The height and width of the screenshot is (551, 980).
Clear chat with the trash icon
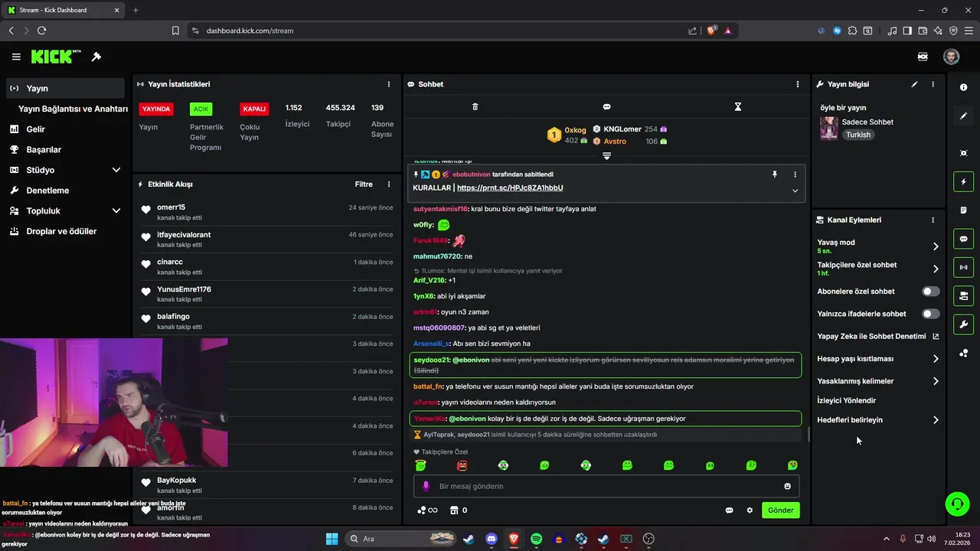475,106
